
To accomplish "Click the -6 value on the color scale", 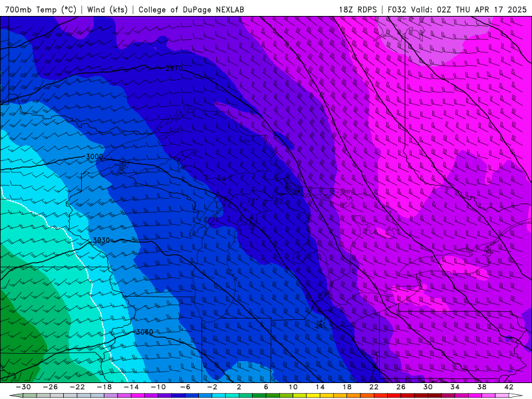I will click(185, 387).
